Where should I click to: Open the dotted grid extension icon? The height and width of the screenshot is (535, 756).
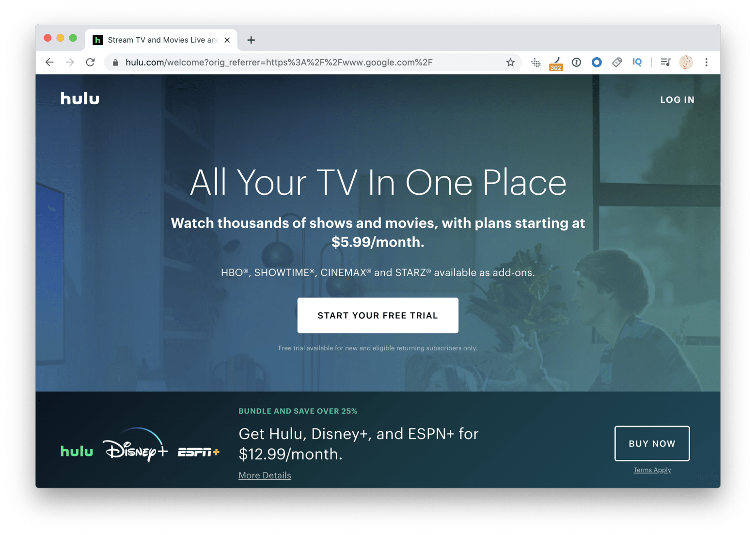[x=536, y=62]
